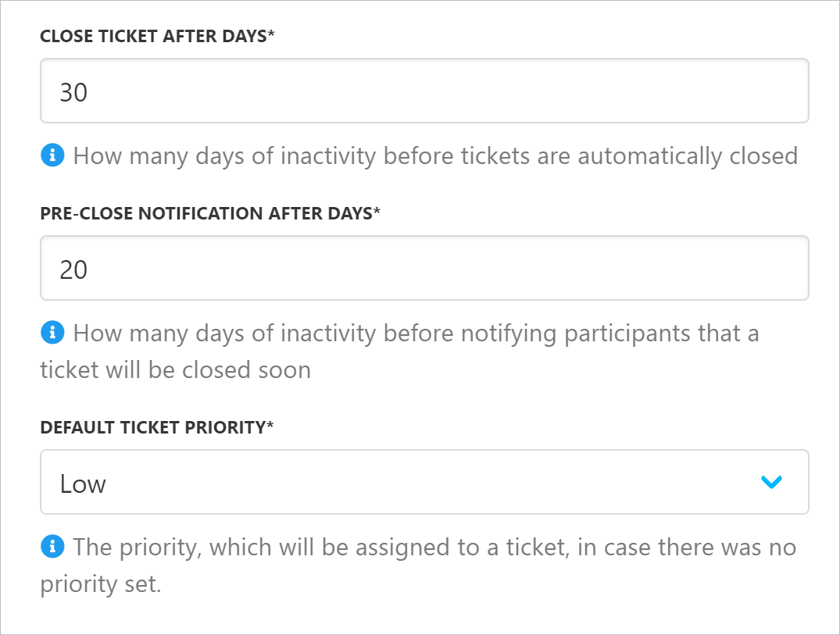Click info icon beside default priority hint
This screenshot has height=635, width=840.
(52, 548)
